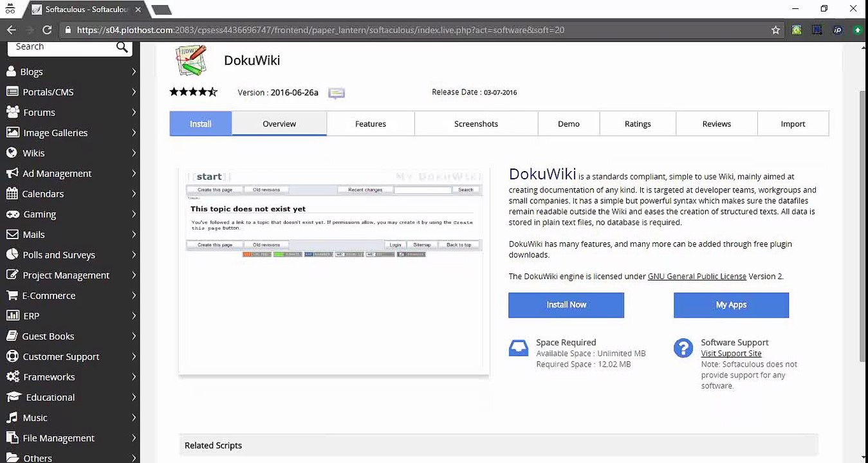The width and height of the screenshot is (868, 463).
Task: Expand the Blogs category chevron
Action: point(134,71)
